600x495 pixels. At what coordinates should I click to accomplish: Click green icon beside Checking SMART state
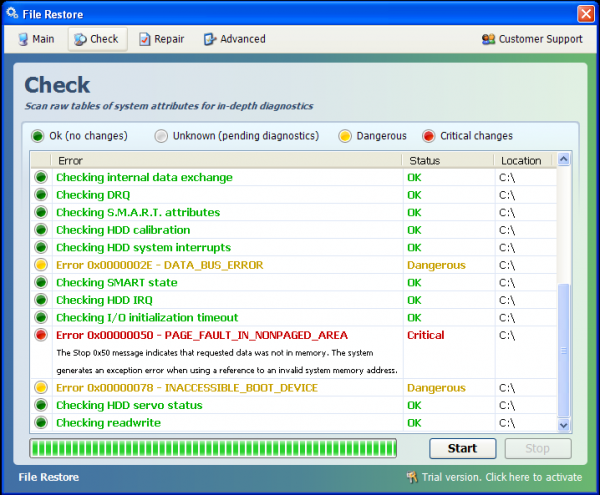point(41,282)
